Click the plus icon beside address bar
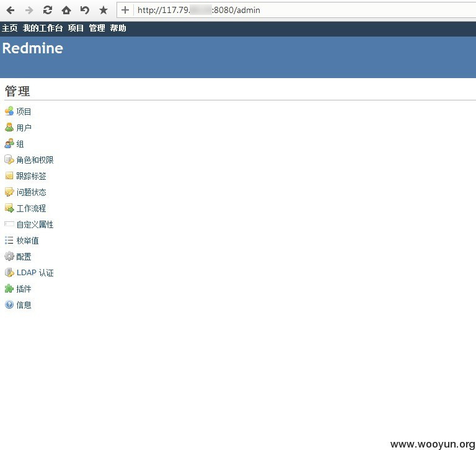476x450 pixels. pyautogui.click(x=125, y=11)
